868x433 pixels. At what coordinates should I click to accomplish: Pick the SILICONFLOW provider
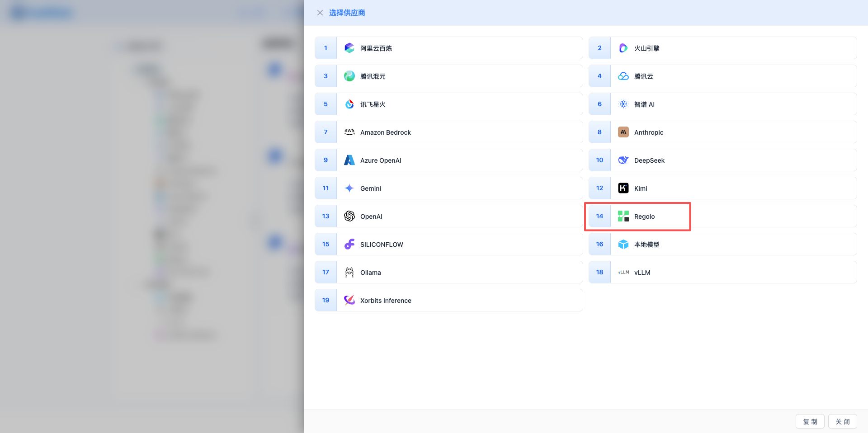click(x=382, y=245)
